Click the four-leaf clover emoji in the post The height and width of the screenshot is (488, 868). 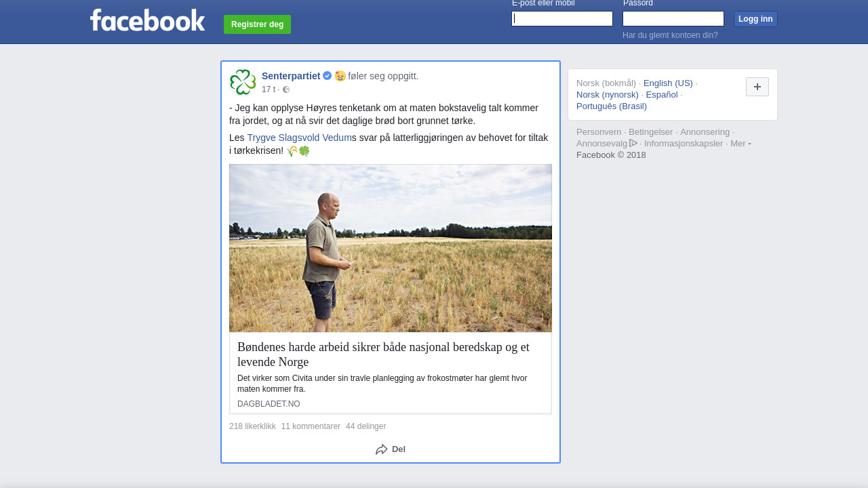(304, 151)
